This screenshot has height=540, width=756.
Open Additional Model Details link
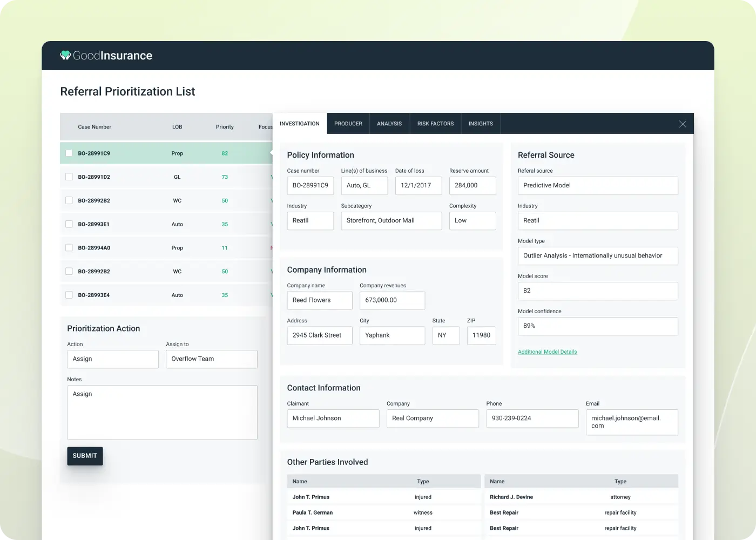click(x=547, y=352)
